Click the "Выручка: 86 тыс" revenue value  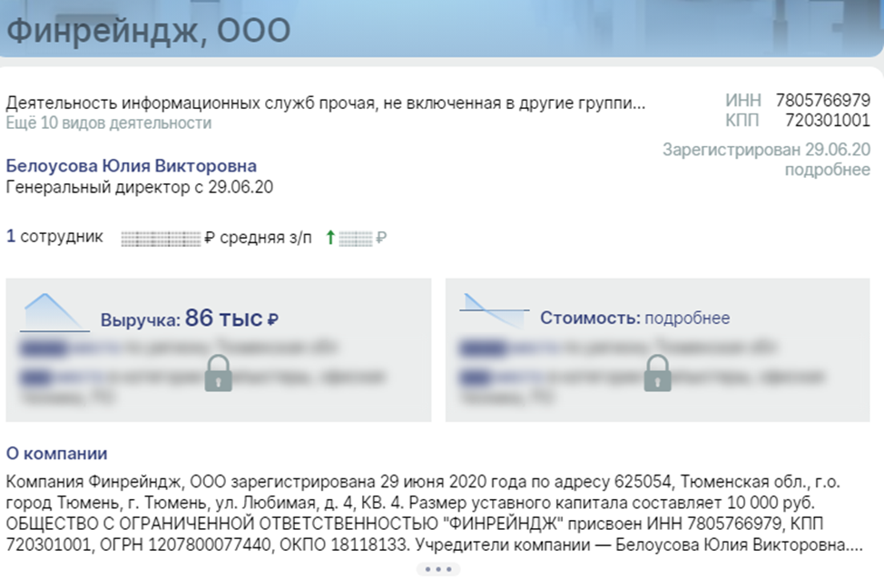[x=190, y=318]
